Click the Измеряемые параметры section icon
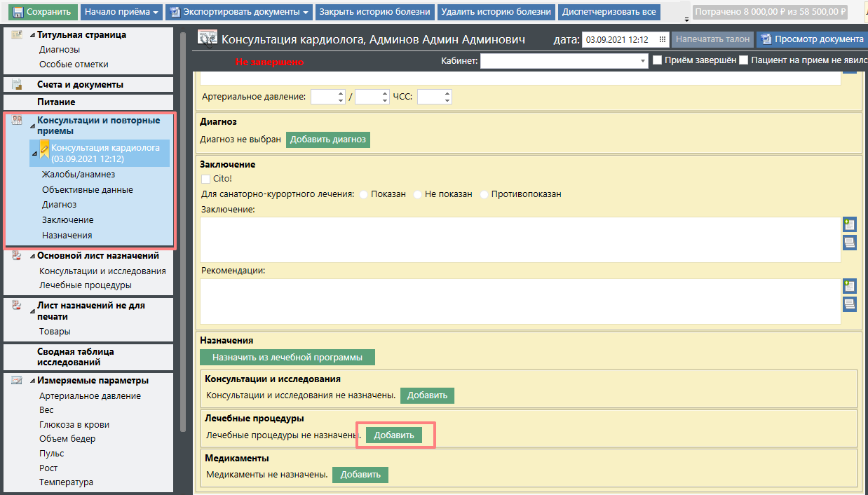Viewport: 868px width, 495px height. (x=18, y=381)
